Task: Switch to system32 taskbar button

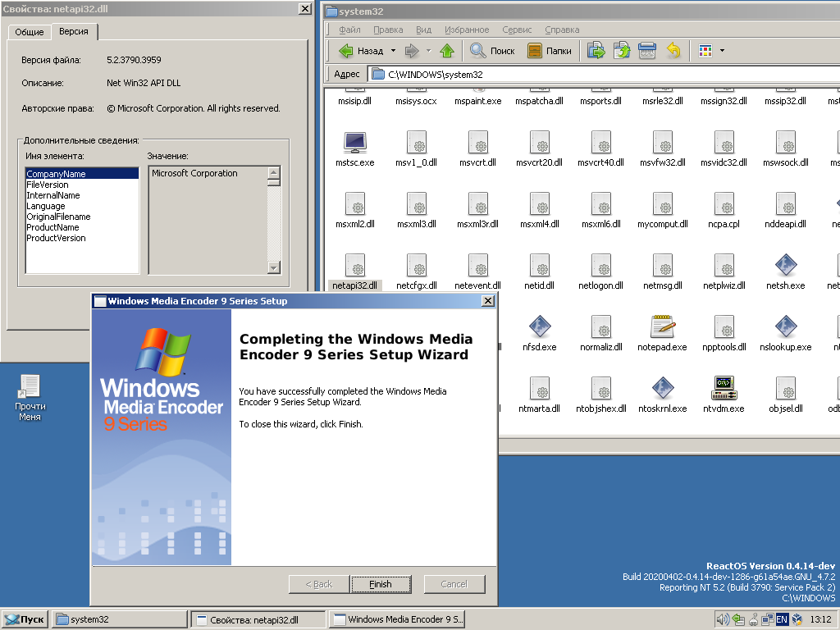Action: click(120, 619)
